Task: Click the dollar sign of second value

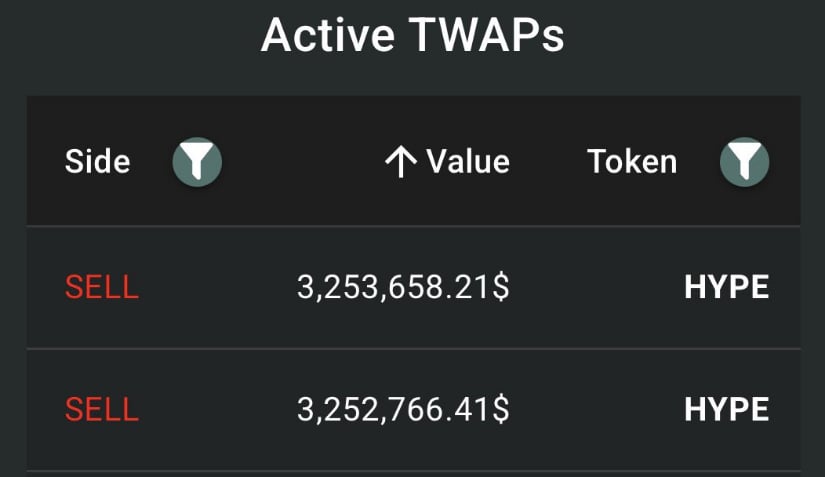Action: click(x=501, y=410)
